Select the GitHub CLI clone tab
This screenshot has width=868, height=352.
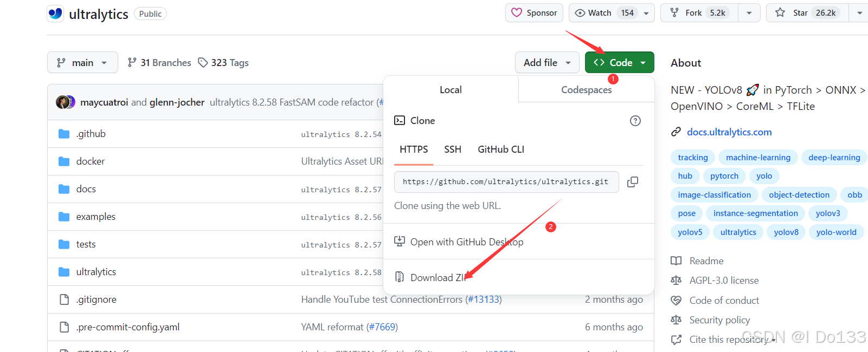501,149
